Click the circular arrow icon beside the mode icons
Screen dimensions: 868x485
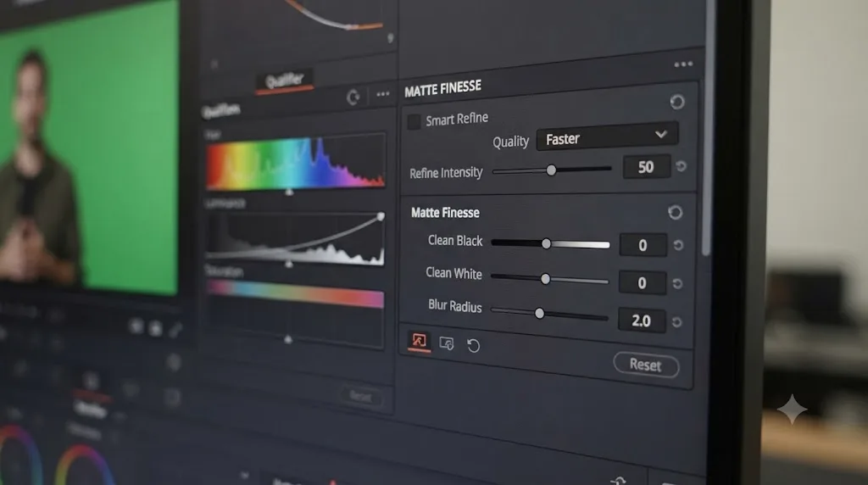click(473, 346)
